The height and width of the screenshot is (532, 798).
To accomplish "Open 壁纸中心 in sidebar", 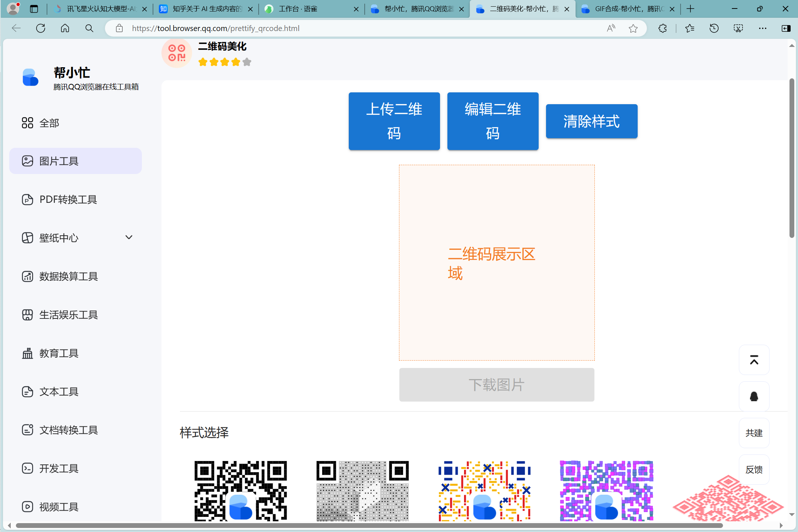I will coord(75,238).
